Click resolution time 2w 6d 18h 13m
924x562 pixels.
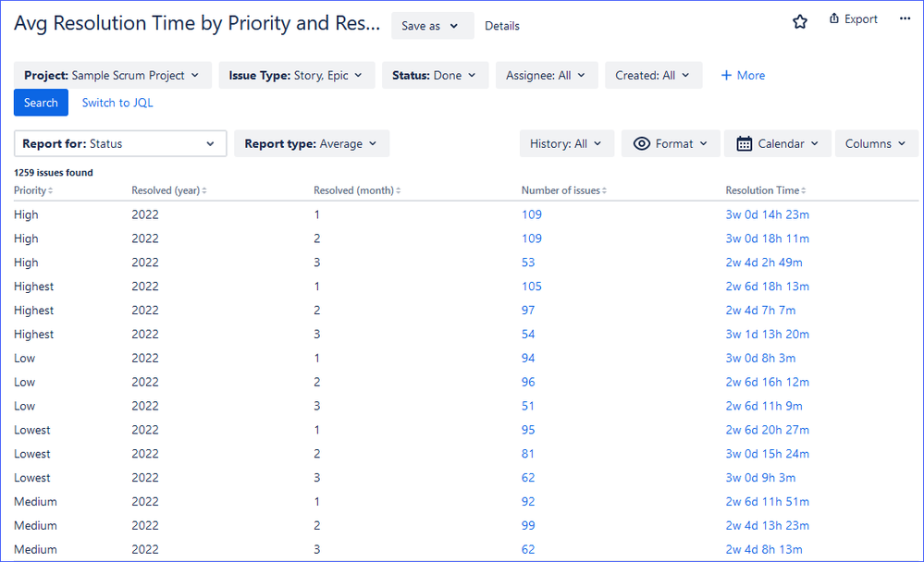[768, 287]
